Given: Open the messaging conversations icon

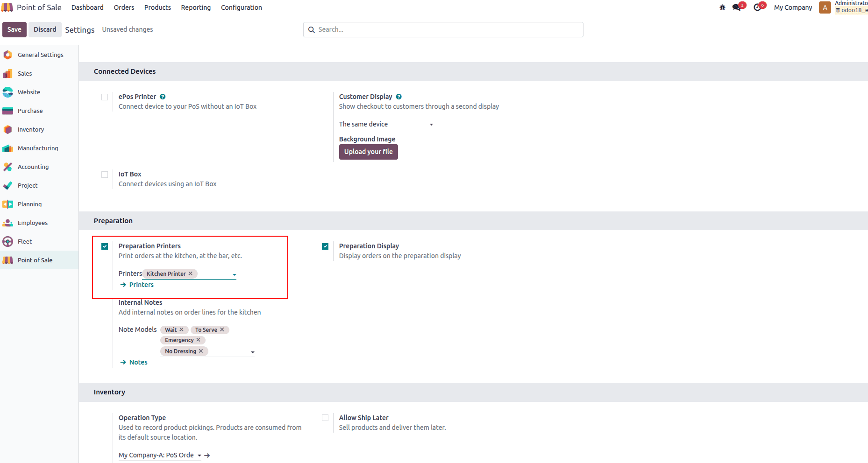Looking at the screenshot, I should (x=737, y=7).
